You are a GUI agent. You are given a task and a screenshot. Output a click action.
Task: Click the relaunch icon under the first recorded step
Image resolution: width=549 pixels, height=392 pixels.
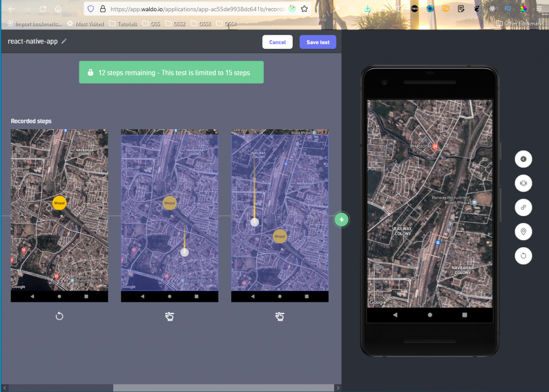59,316
